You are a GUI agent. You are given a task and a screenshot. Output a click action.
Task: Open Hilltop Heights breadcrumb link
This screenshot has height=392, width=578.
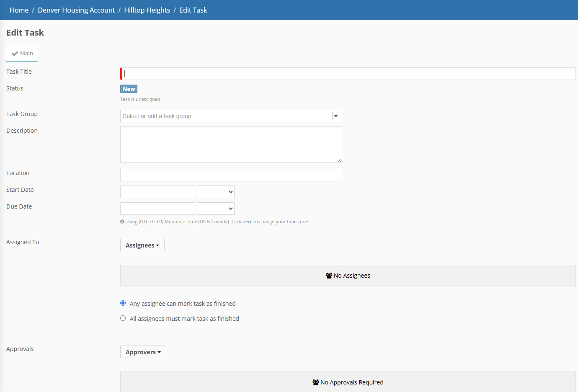[147, 10]
